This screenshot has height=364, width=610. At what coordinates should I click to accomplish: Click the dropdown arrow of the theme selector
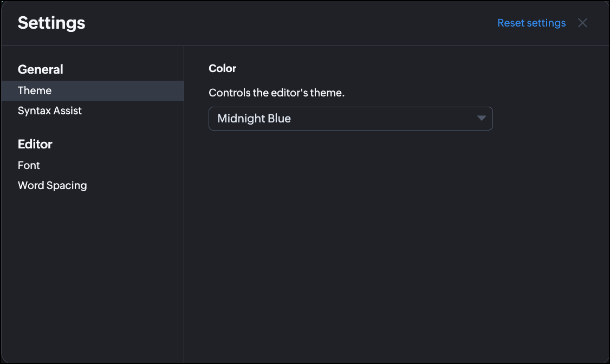pyautogui.click(x=481, y=119)
